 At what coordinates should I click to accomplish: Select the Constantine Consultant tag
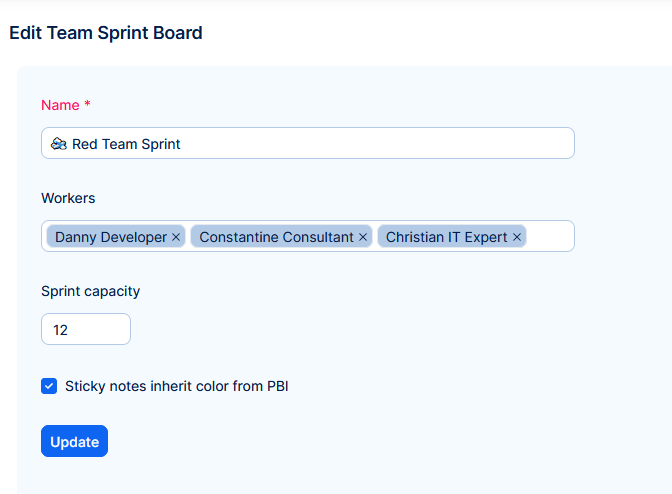click(x=276, y=237)
